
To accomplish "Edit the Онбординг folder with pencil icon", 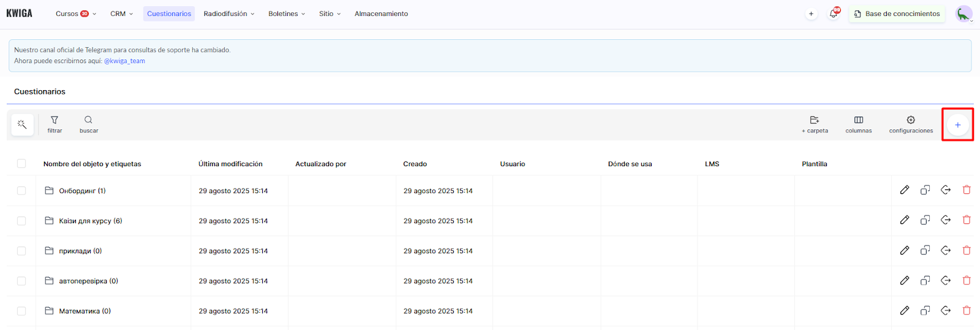I will [x=905, y=190].
